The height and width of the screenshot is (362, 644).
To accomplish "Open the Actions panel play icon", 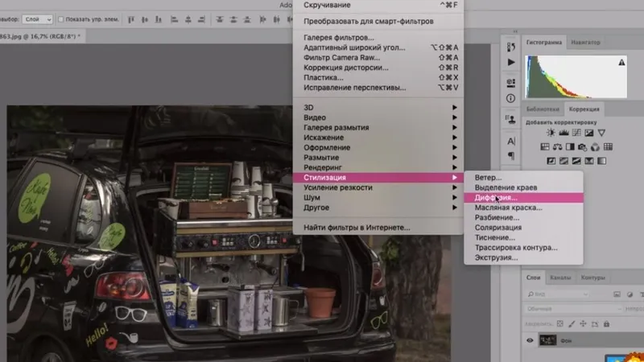I will click(x=511, y=62).
